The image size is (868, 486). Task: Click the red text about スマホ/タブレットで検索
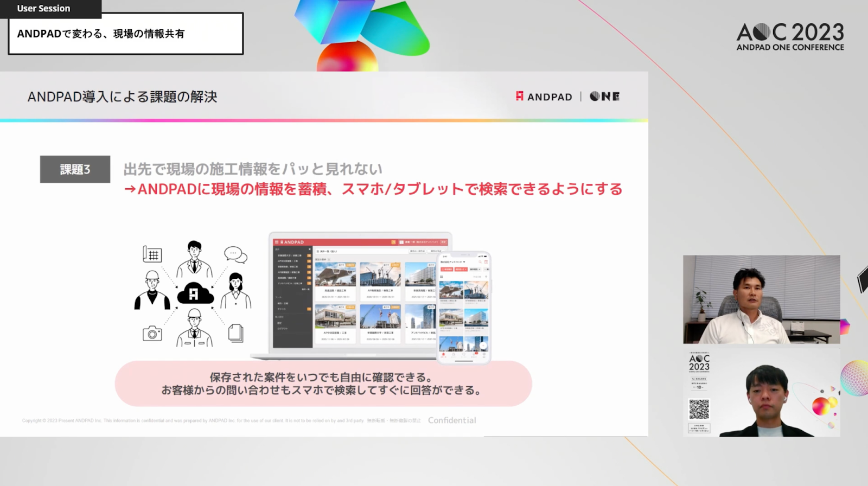coord(373,189)
